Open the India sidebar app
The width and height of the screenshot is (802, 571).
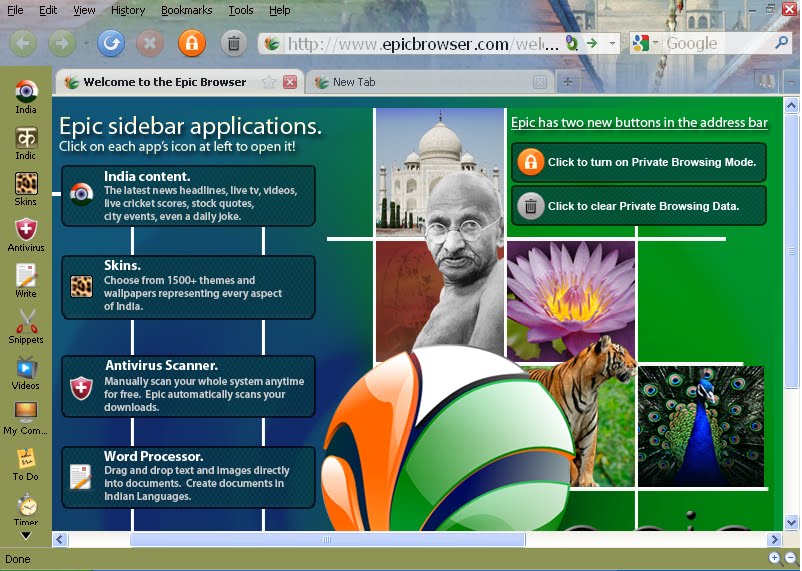(26, 97)
